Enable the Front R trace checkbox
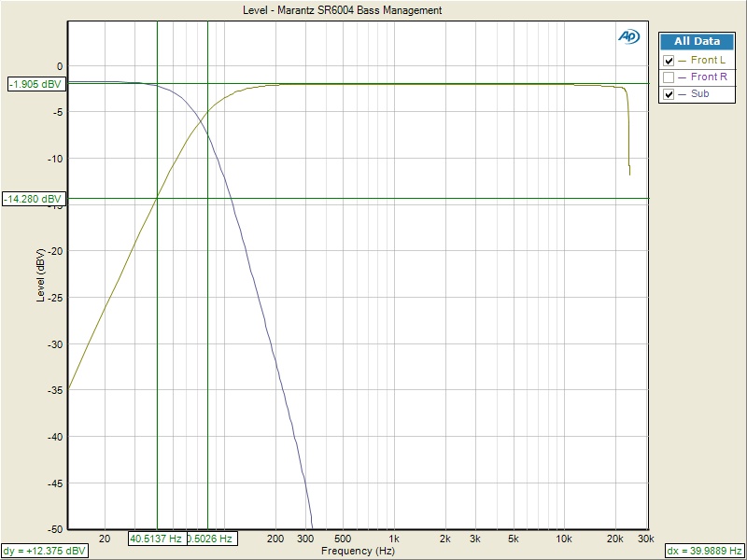This screenshot has height=560, width=747. 669,77
